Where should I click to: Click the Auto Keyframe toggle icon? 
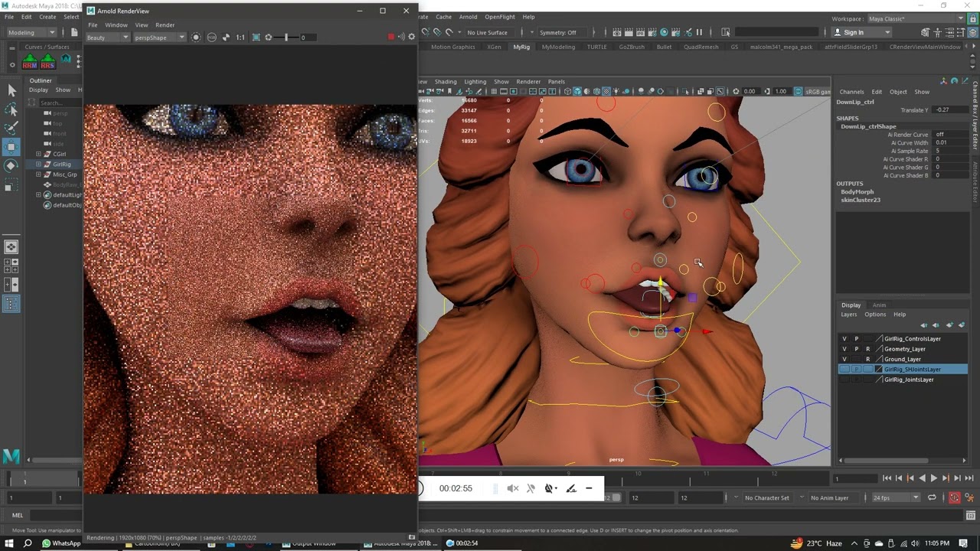pos(955,497)
